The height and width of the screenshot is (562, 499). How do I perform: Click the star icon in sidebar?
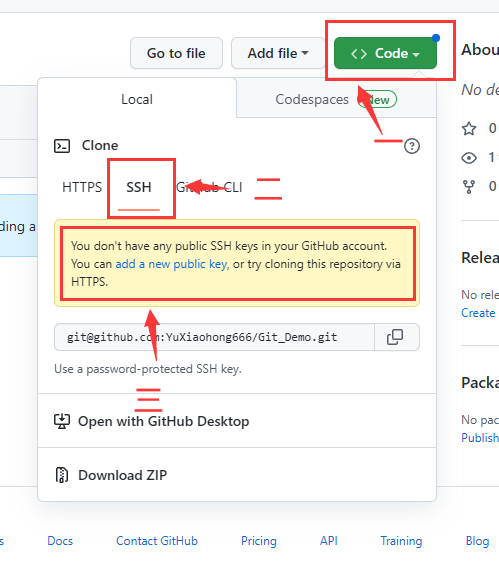[469, 128]
